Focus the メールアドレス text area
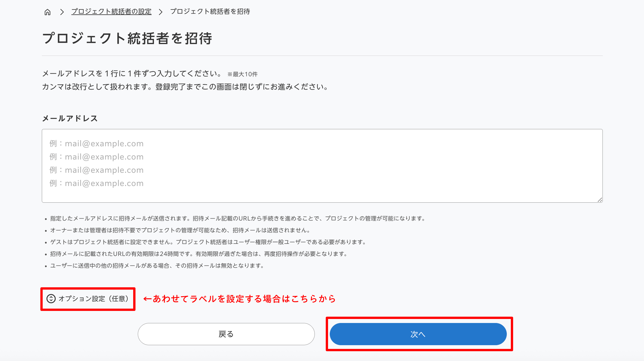The width and height of the screenshot is (644, 361). [x=322, y=166]
